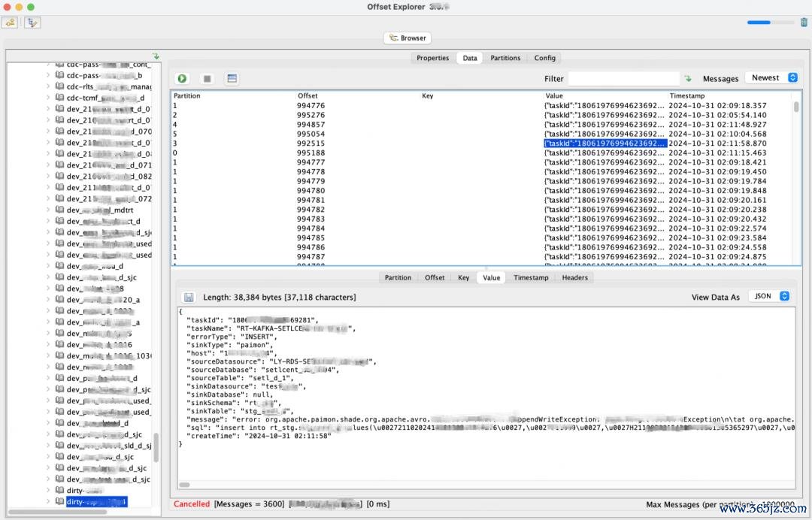The image size is (812, 520).
Task: Click the highlighted taskId value cell
Action: point(605,144)
